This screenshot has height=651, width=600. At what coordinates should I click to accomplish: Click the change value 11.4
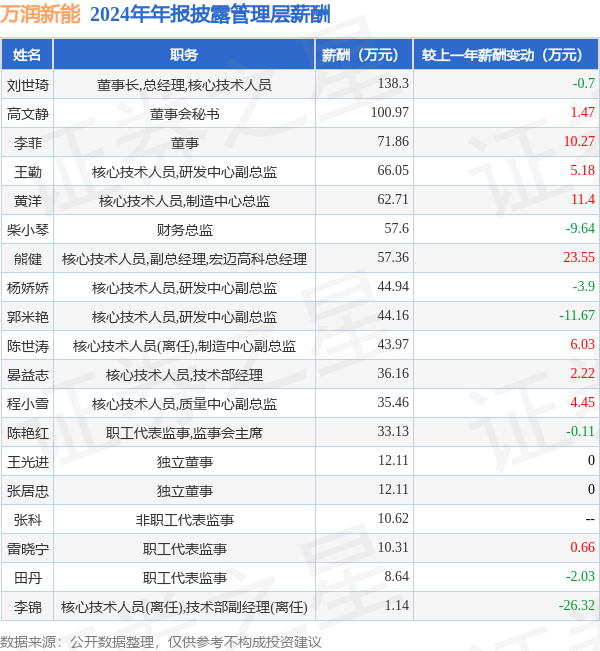coord(583,200)
